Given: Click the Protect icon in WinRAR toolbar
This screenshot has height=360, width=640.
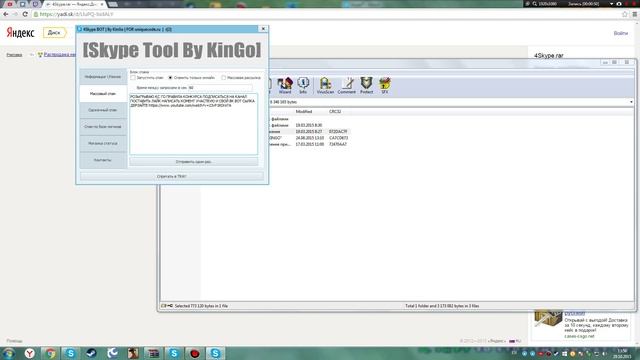Looking at the screenshot, I should pos(366,86).
